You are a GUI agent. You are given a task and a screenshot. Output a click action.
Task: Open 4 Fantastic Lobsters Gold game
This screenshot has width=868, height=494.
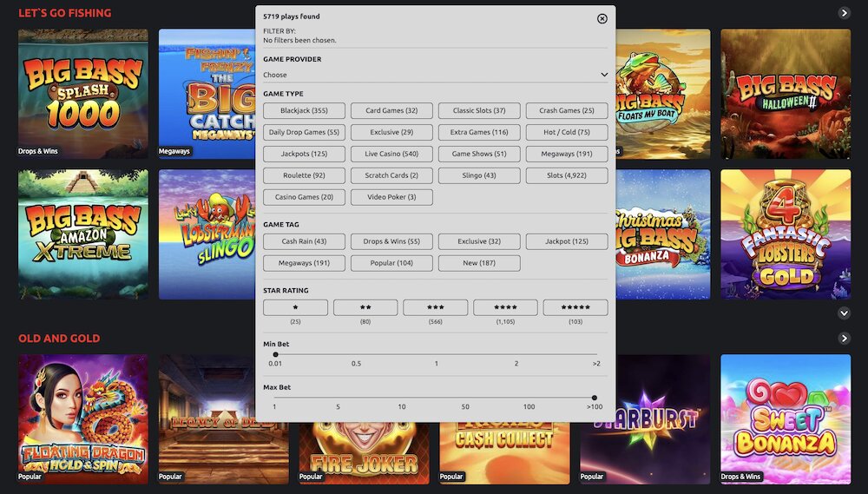coord(786,234)
